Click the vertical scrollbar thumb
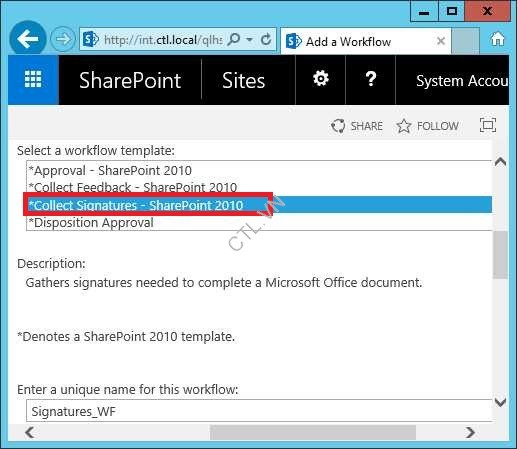The image size is (517, 449). pyautogui.click(x=500, y=255)
